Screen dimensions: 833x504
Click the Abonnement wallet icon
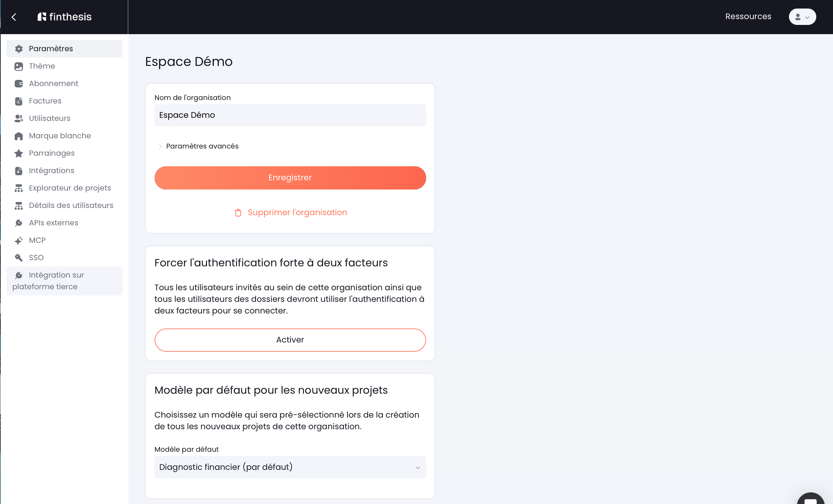click(x=19, y=84)
